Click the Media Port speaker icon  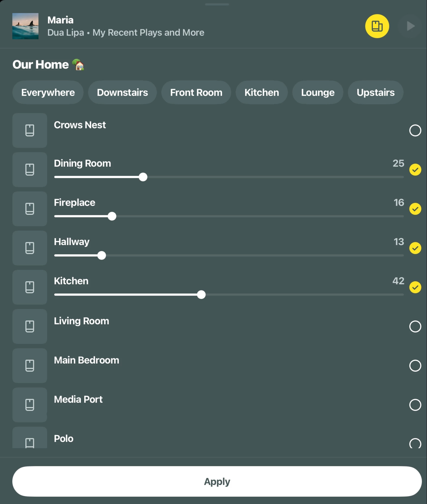click(30, 405)
